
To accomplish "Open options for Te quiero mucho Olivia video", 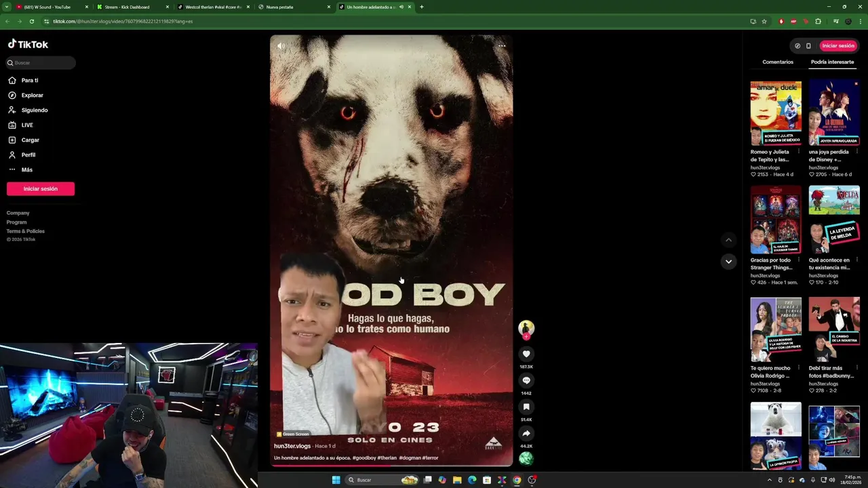I will 798,368.
